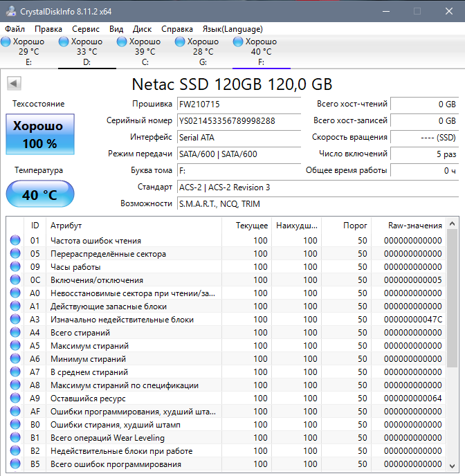Select the drive F: tab at 40 °C
The image size is (465, 476).
point(261,52)
